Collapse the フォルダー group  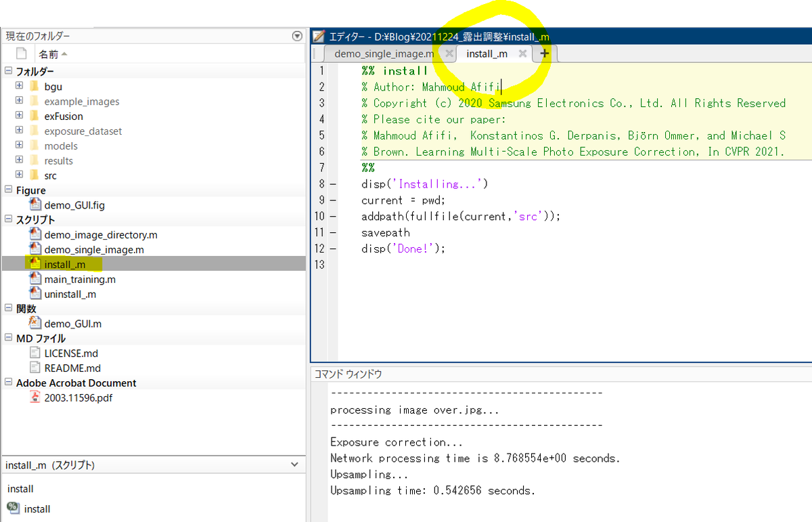8,71
